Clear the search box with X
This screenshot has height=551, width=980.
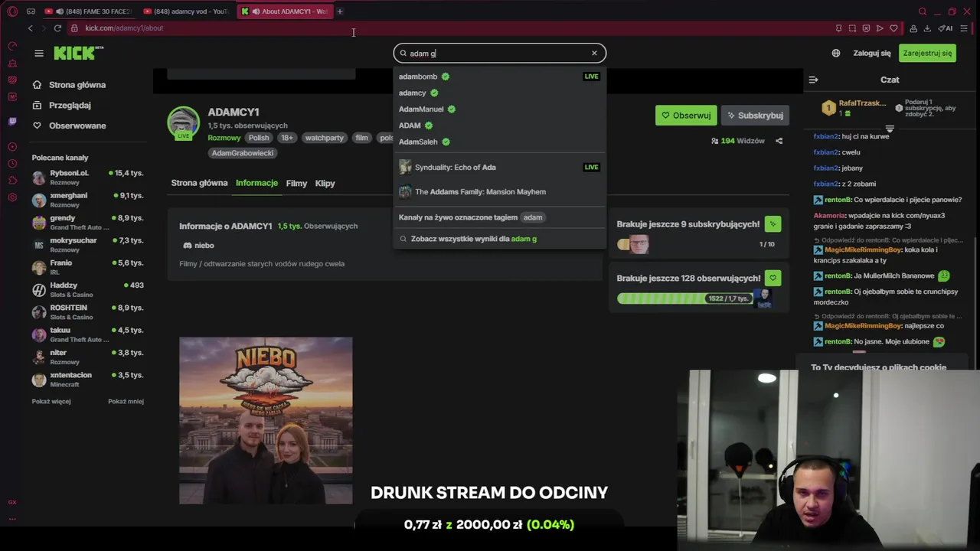(x=594, y=53)
